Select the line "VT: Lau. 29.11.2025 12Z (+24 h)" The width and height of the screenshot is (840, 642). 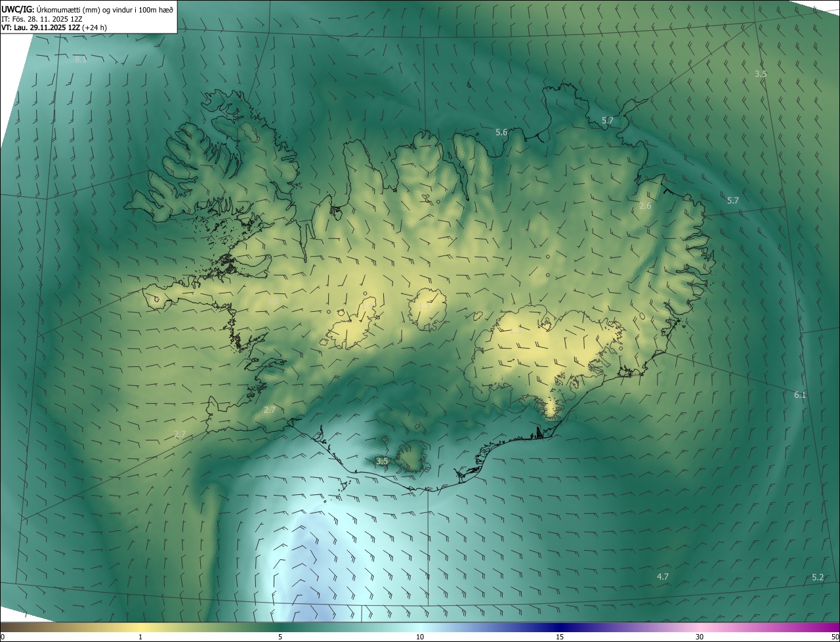(x=54, y=28)
